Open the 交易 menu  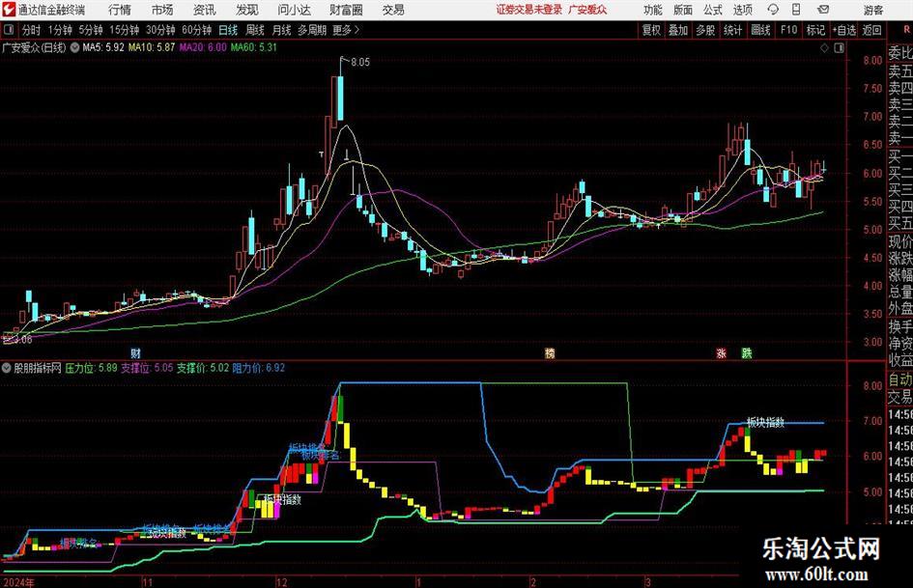coord(393,10)
